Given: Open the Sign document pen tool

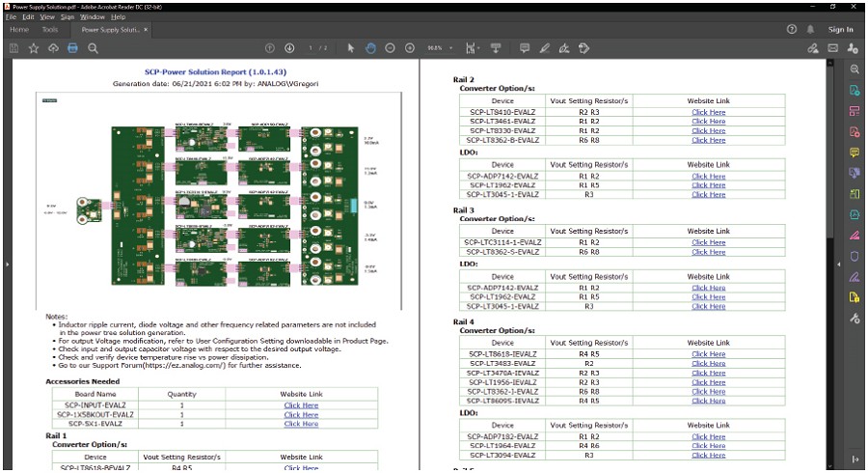Looking at the screenshot, I should point(564,48).
